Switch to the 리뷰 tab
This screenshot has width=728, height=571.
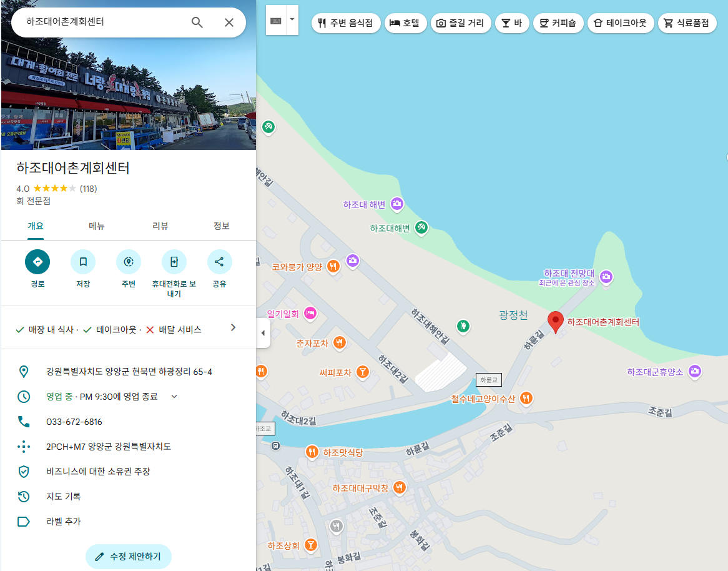coord(160,226)
